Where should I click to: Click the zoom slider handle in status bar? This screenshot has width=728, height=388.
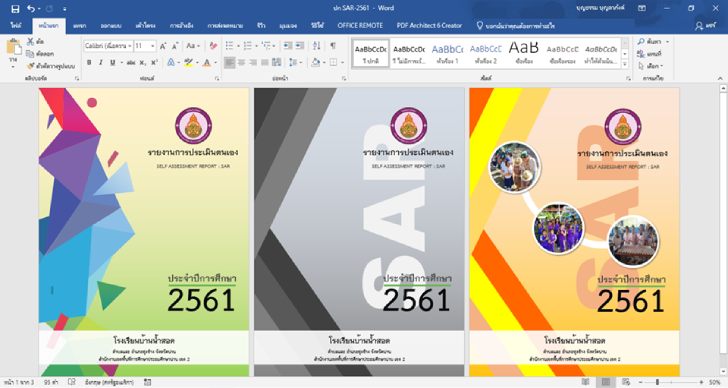tap(657, 382)
